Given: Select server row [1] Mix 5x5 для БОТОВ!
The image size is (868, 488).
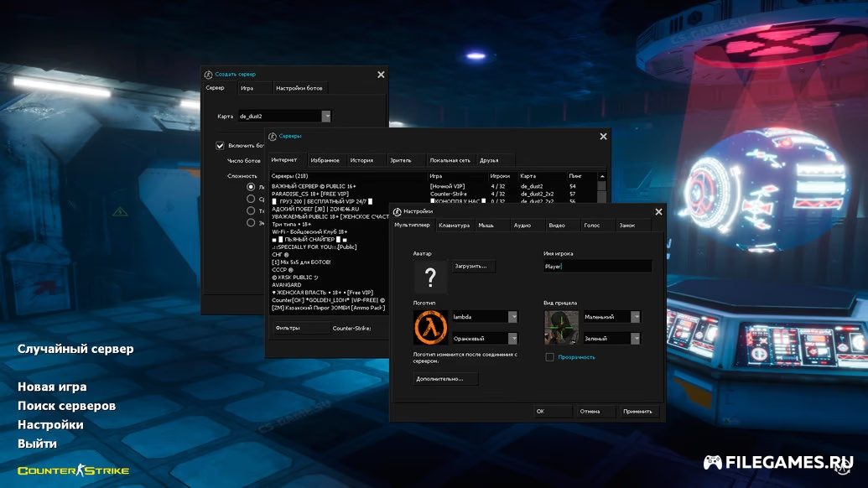Looking at the screenshot, I should [x=330, y=262].
